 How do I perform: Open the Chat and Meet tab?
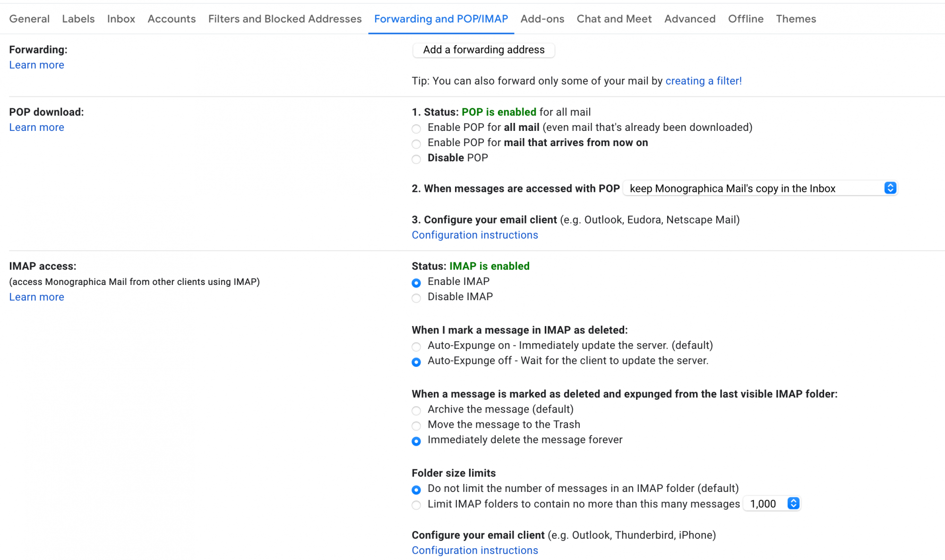(614, 19)
